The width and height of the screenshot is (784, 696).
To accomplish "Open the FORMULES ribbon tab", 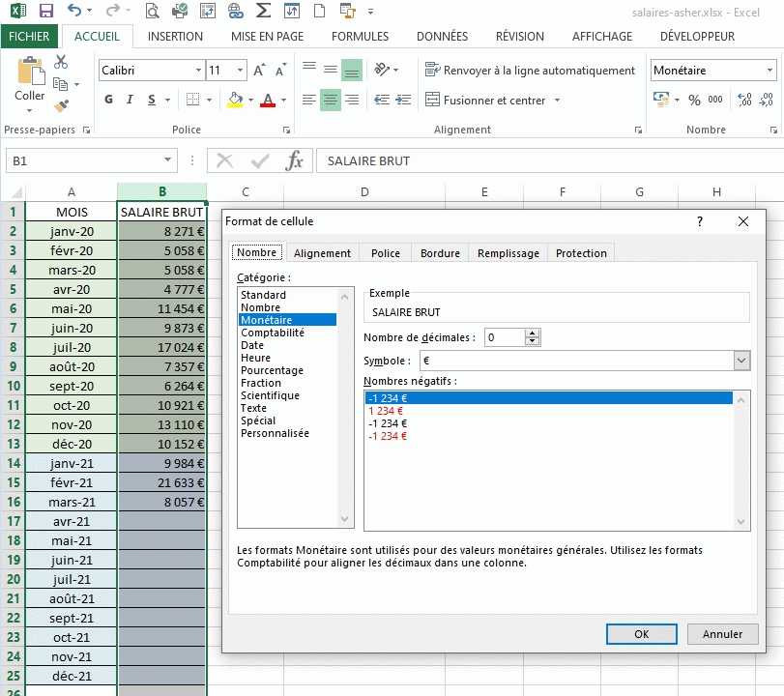I will (360, 37).
